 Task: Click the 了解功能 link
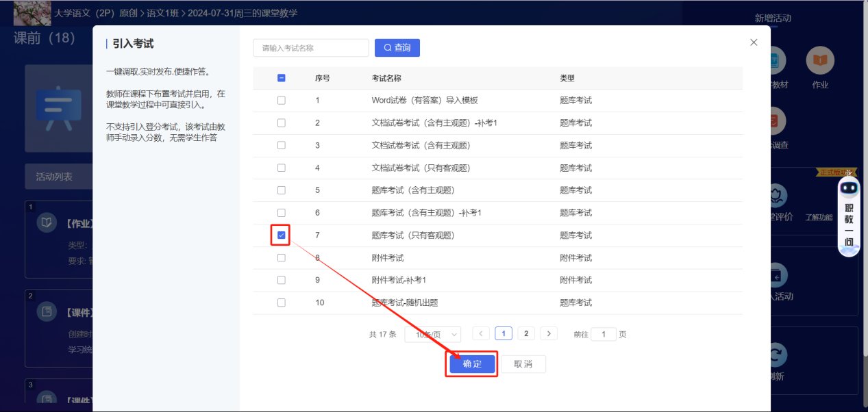(x=818, y=218)
